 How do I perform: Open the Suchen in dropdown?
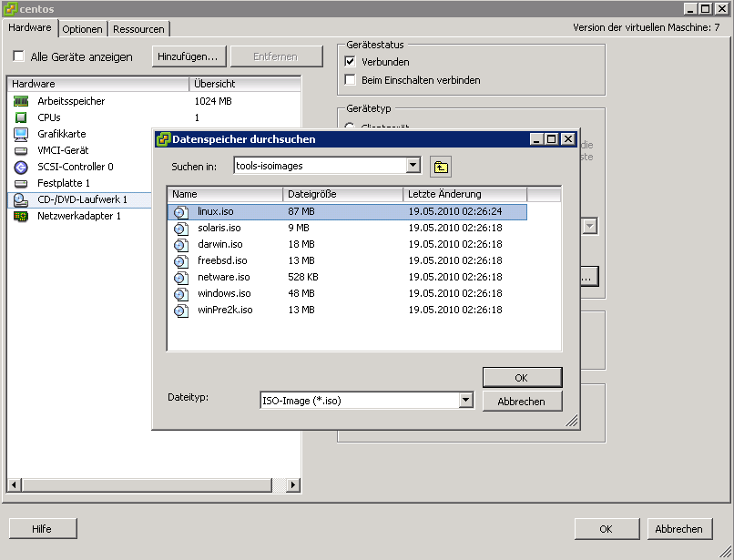point(413,166)
